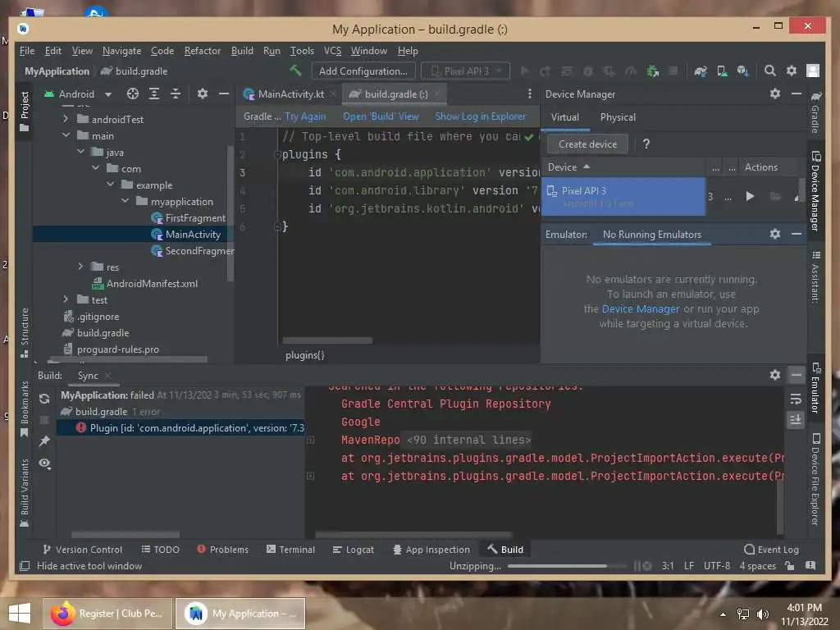Click the green hammer Make Project icon
Image resolution: width=840 pixels, height=630 pixels.
[x=295, y=71]
